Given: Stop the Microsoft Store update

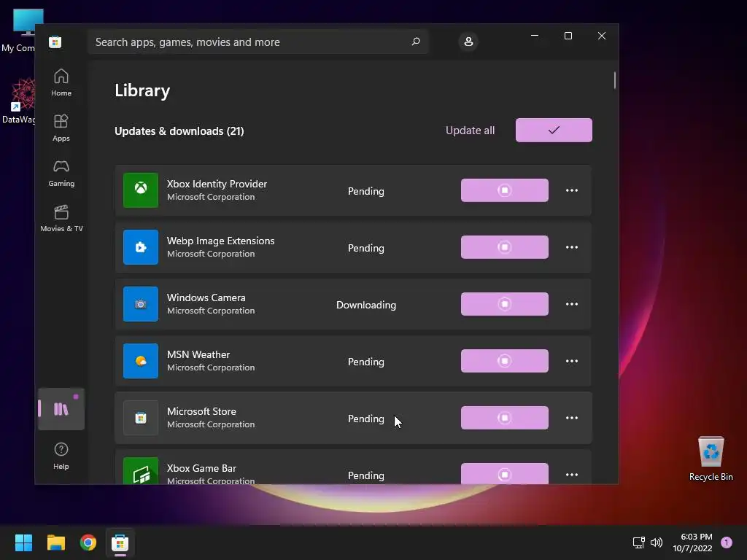Looking at the screenshot, I should [505, 418].
